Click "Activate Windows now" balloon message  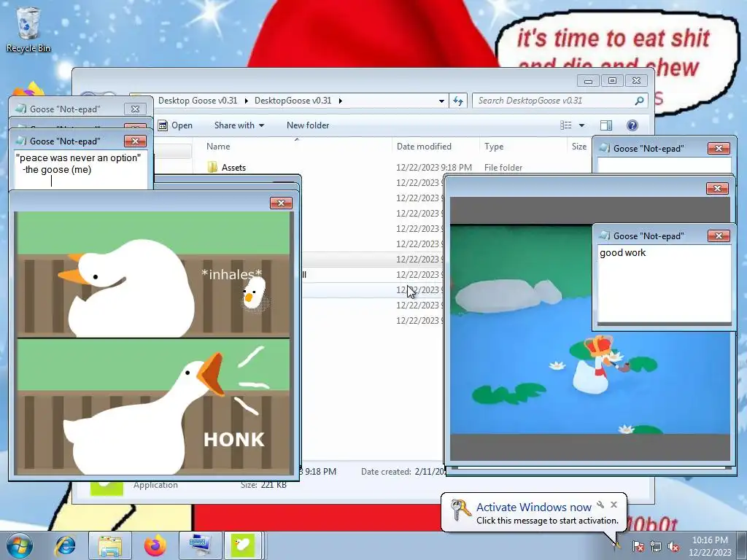click(533, 507)
